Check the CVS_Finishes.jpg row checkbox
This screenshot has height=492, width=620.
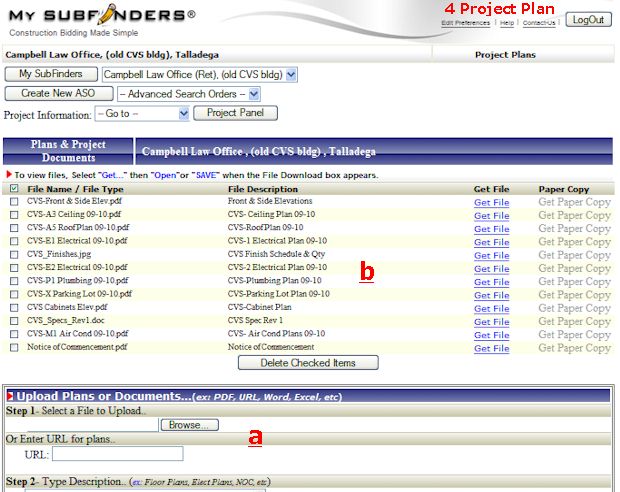click(14, 255)
